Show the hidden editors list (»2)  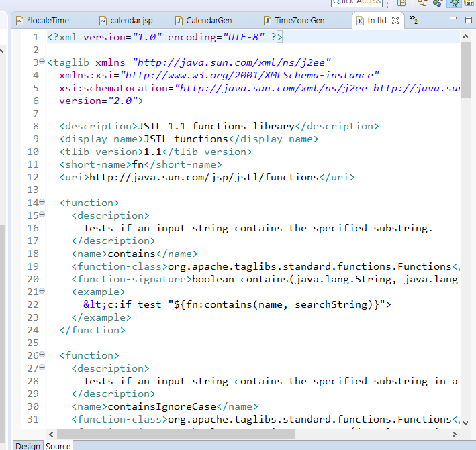tap(413, 19)
